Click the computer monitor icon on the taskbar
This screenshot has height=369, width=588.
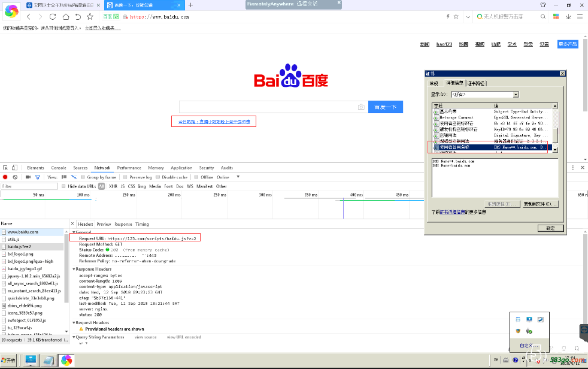coord(31,361)
